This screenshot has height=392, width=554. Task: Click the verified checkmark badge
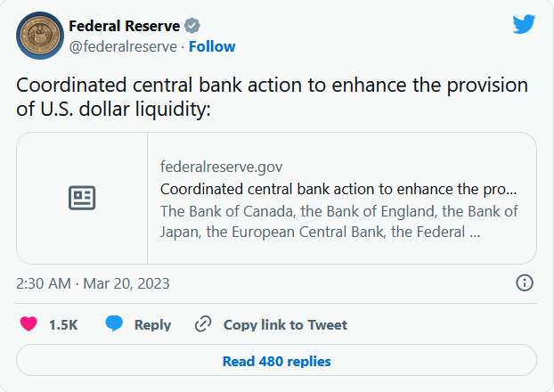point(192,26)
